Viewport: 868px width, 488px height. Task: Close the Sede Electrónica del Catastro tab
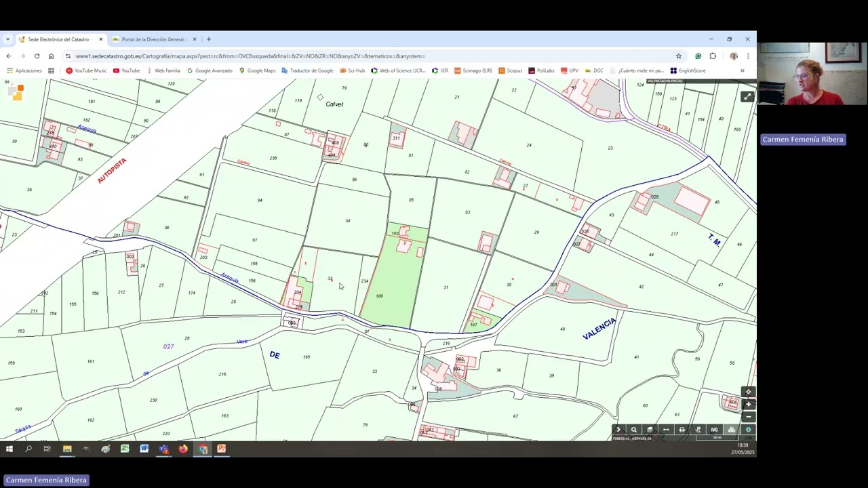(x=100, y=39)
